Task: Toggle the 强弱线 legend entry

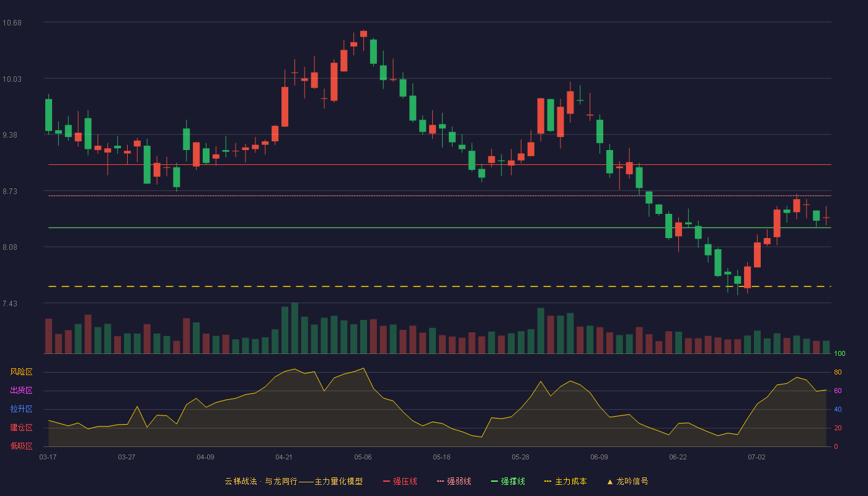Action: click(454, 481)
